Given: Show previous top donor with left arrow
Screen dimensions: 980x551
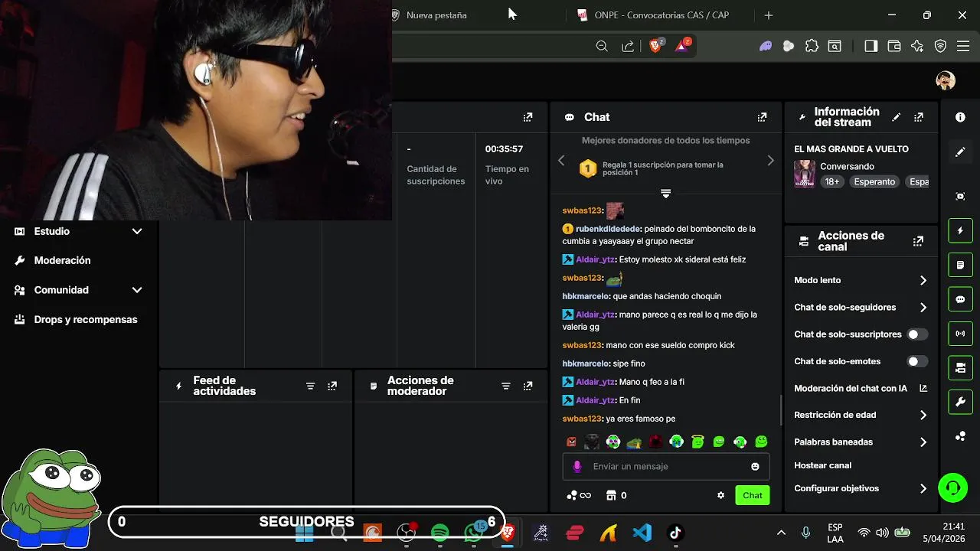Looking at the screenshot, I should [561, 161].
